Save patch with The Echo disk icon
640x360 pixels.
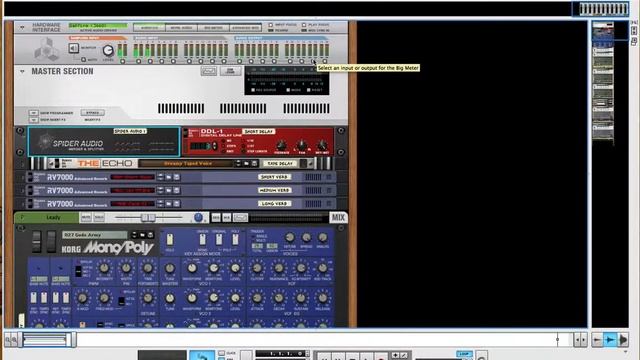pos(254,164)
